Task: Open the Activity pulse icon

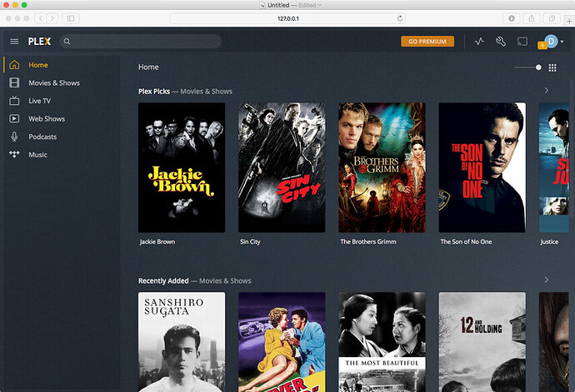Action: pos(479,42)
